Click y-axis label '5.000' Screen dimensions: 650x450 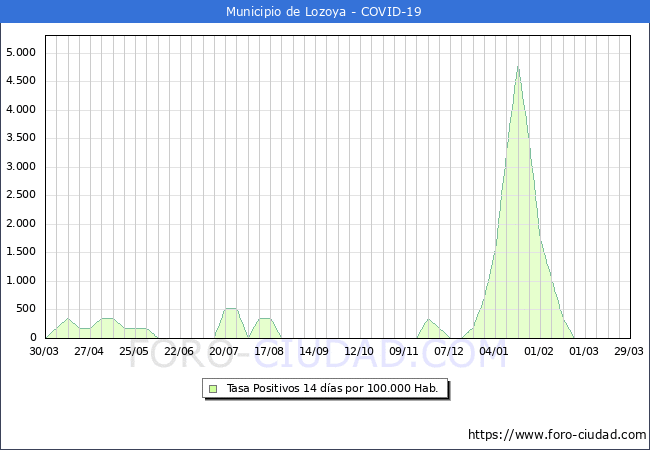(21, 53)
